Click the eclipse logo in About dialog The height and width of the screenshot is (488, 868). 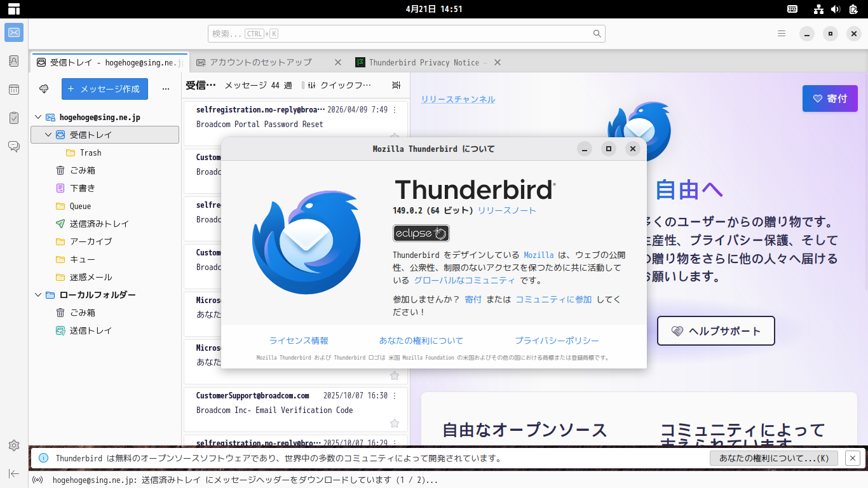pos(421,233)
